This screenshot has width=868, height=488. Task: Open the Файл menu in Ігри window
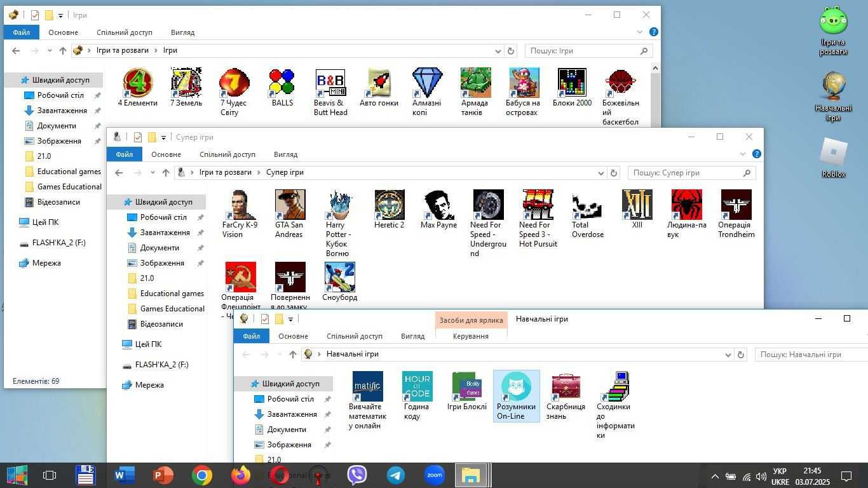[x=21, y=32]
